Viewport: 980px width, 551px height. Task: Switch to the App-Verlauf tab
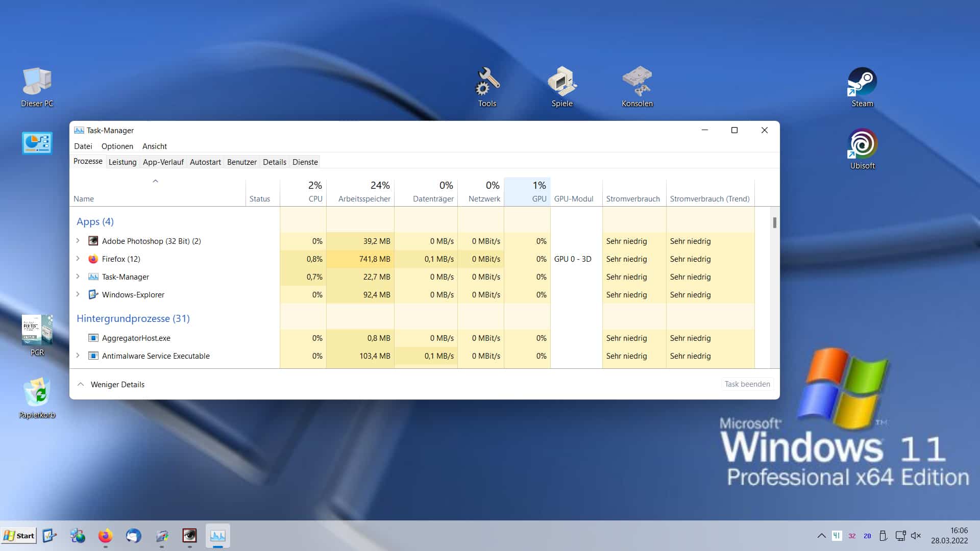pyautogui.click(x=163, y=162)
